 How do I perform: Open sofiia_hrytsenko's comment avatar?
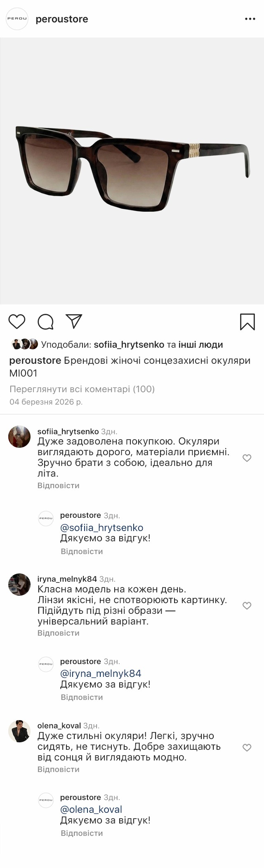[x=19, y=437]
